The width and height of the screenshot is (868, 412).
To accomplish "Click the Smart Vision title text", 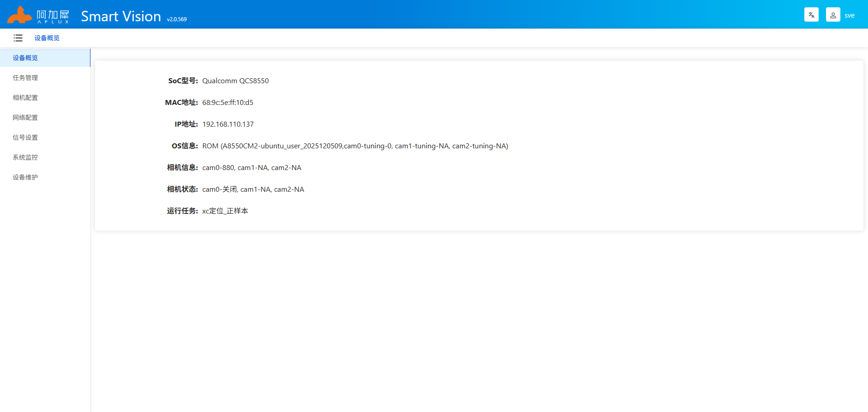I will [x=121, y=16].
